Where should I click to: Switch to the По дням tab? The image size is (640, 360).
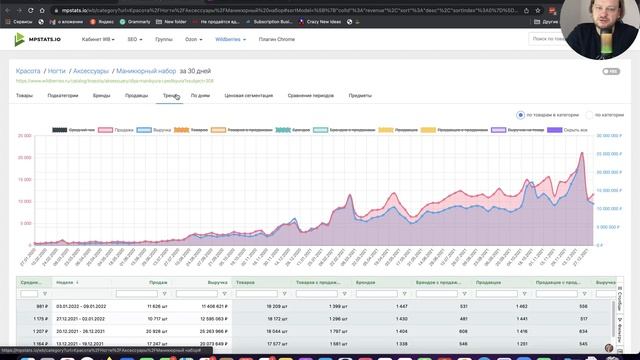200,96
